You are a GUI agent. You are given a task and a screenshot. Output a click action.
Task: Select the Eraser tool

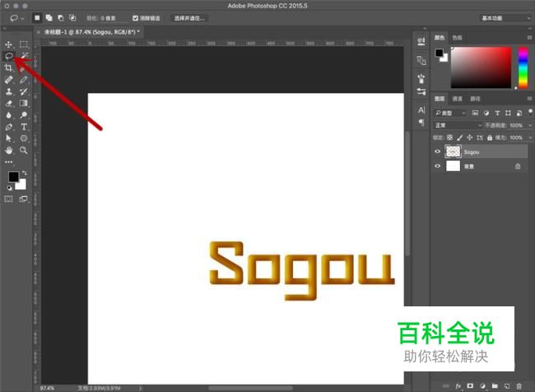pos(8,103)
